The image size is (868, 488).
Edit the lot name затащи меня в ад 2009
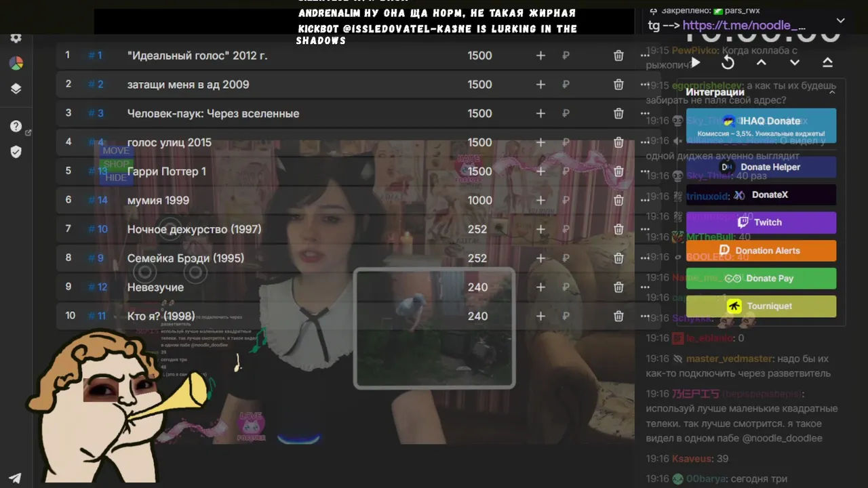[x=188, y=85]
